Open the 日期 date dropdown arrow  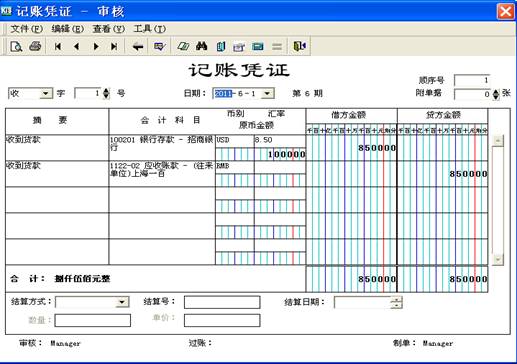click(267, 94)
